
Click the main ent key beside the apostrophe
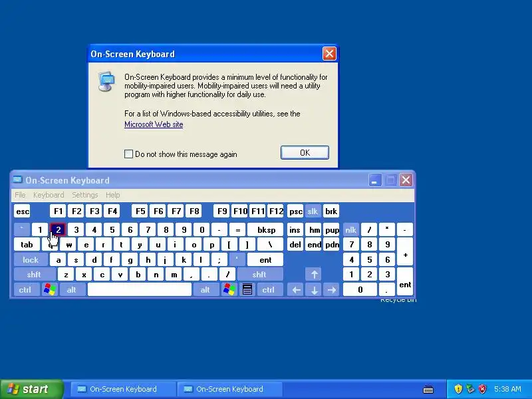[x=265, y=260]
